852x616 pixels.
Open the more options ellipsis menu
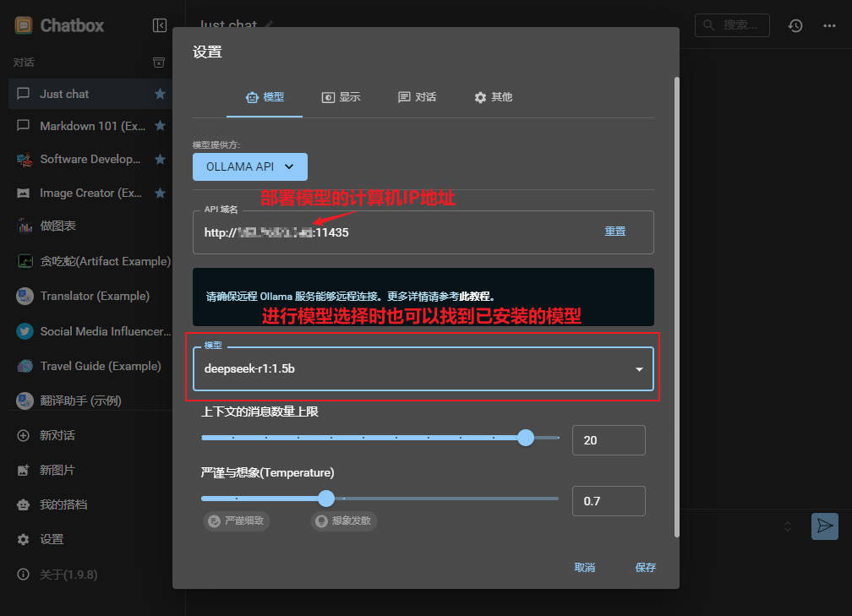829,25
